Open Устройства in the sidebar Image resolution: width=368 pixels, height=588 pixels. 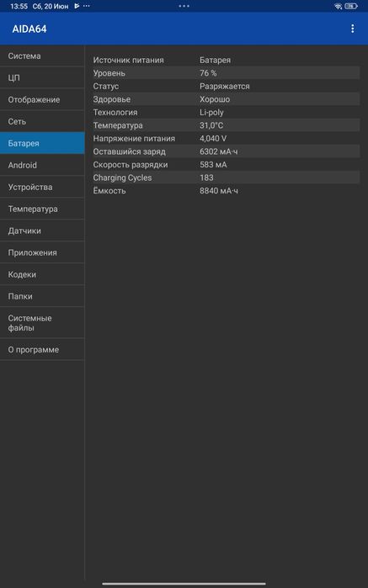click(x=42, y=187)
